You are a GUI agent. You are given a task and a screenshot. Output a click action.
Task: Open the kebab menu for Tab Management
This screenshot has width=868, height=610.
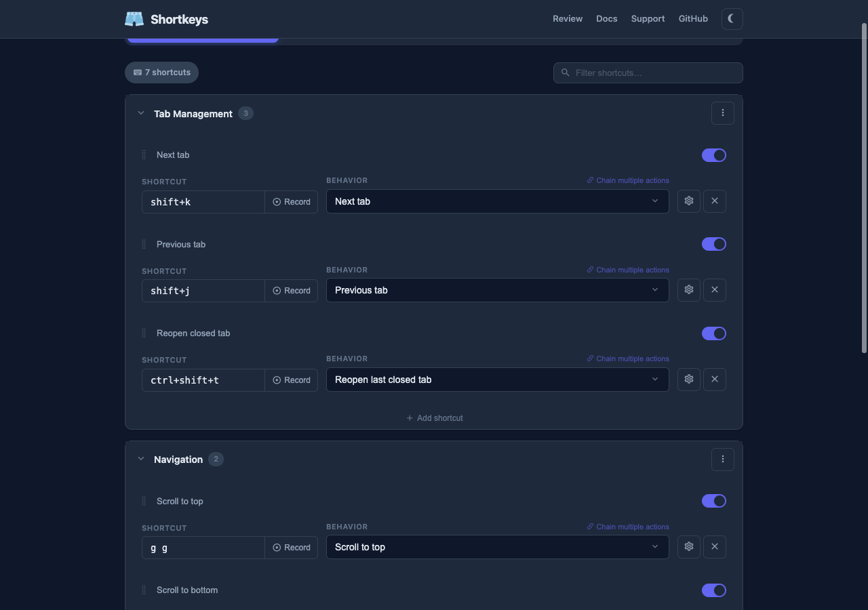[x=722, y=113]
